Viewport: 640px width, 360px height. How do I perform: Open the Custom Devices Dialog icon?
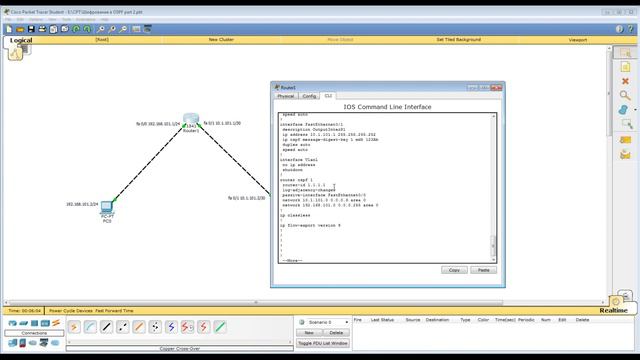pyautogui.click(x=148, y=29)
